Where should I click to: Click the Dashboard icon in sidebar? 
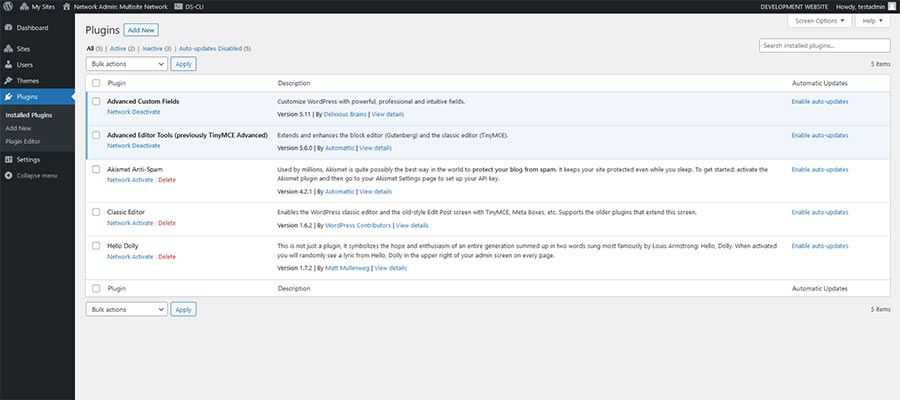coord(9,27)
